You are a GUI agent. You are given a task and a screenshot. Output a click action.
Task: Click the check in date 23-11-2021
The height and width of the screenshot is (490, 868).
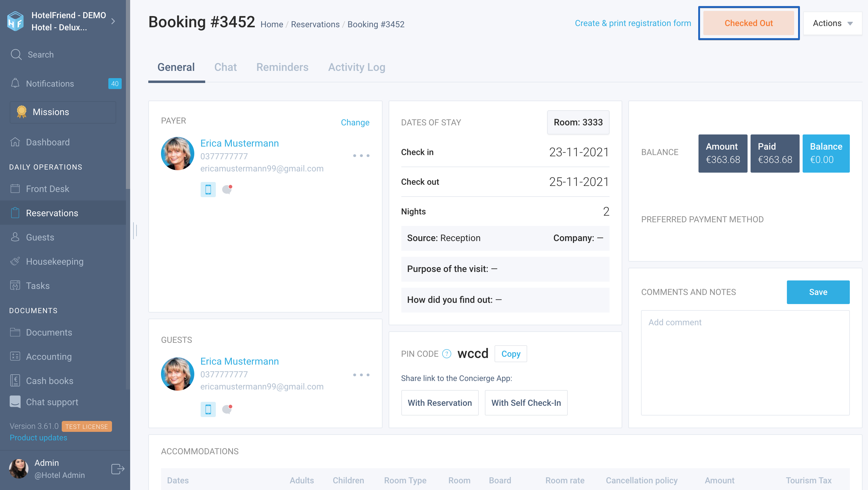pos(579,152)
